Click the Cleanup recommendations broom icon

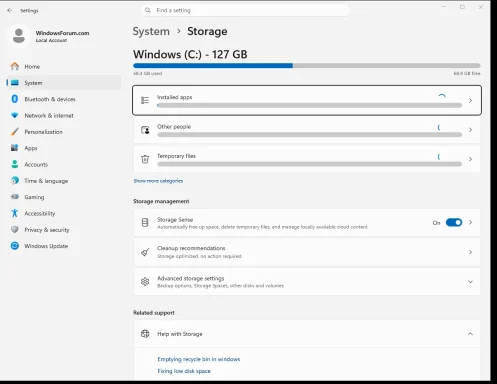click(x=145, y=252)
